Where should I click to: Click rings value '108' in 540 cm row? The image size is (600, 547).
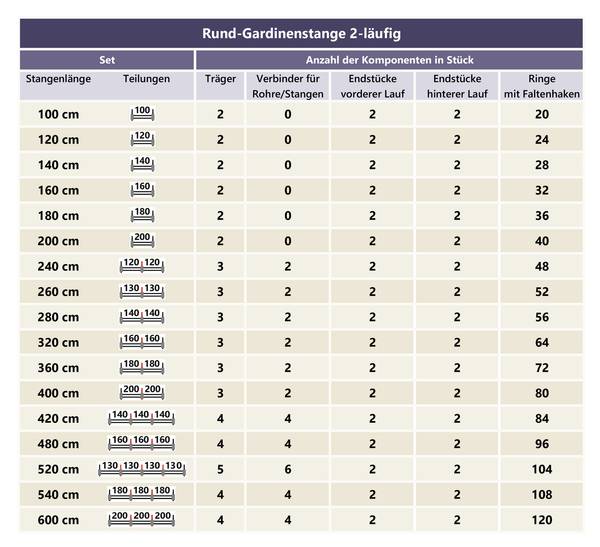[x=542, y=494]
